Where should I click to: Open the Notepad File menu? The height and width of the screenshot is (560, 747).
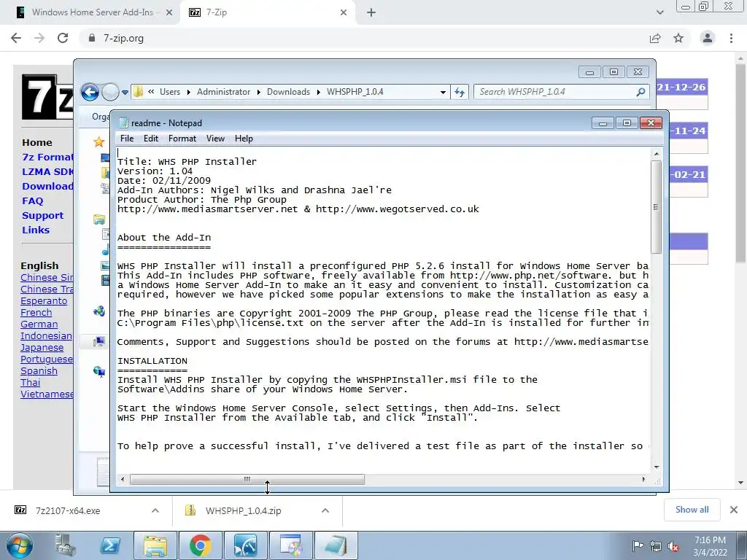(x=127, y=139)
